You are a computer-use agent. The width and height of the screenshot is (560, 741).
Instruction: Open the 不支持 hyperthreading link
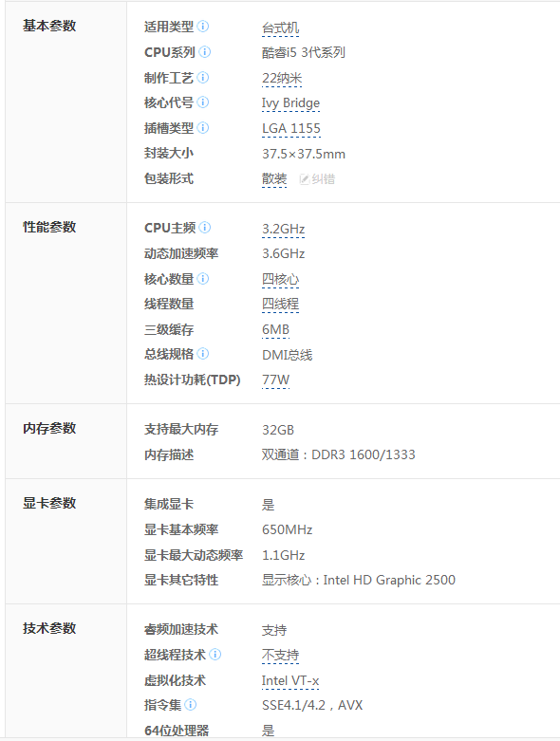(280, 655)
